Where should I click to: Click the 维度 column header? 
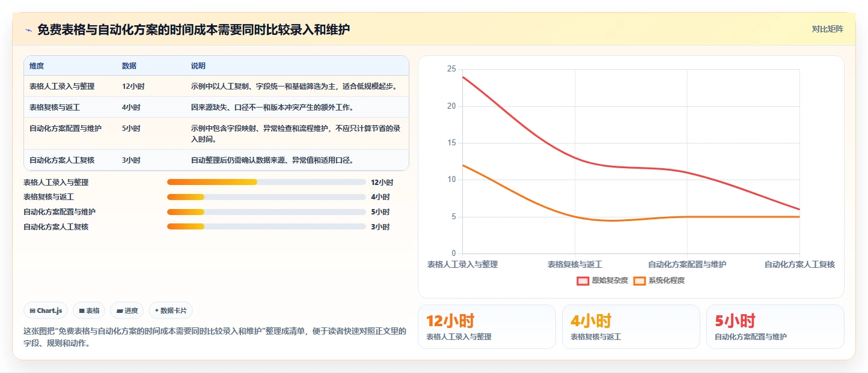(x=37, y=66)
